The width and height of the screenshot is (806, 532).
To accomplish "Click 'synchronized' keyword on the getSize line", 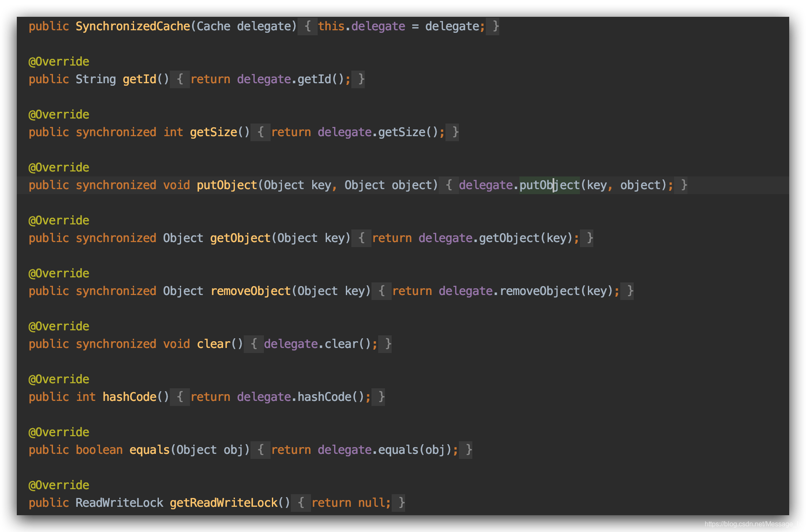I will (x=116, y=132).
